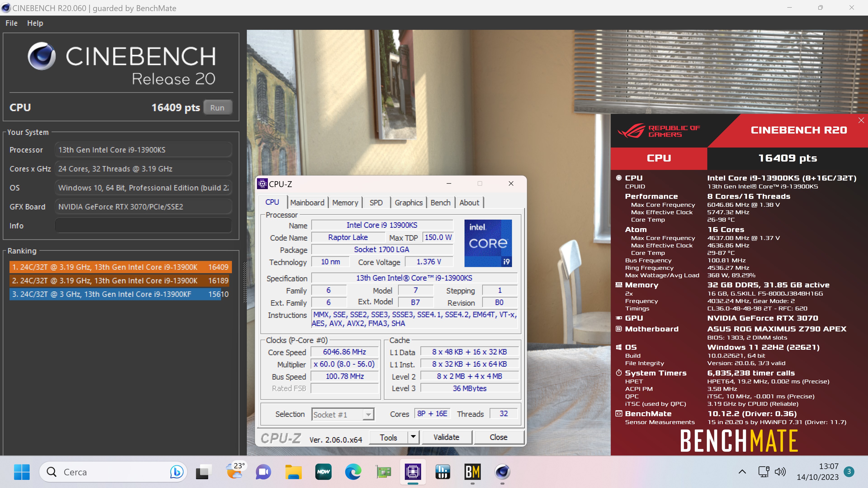The height and width of the screenshot is (488, 868).
Task: Expand the Tools dropdown arrow in CPU-Z
Action: (413, 437)
